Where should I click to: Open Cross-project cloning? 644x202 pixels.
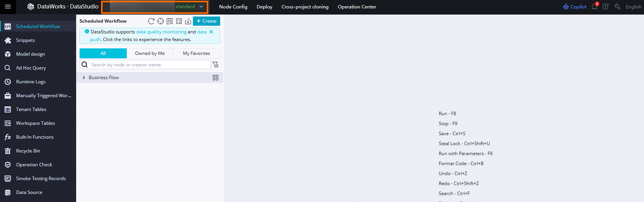point(305,7)
